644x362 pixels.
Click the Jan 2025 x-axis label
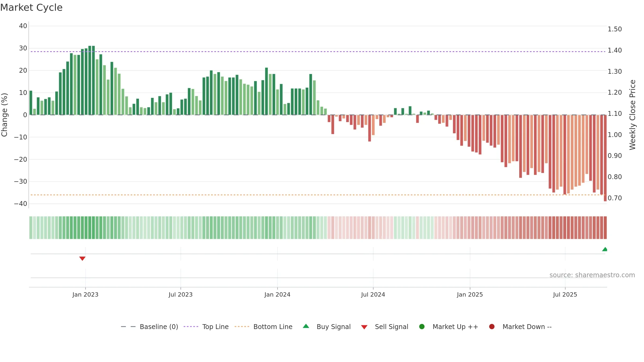pos(470,295)
